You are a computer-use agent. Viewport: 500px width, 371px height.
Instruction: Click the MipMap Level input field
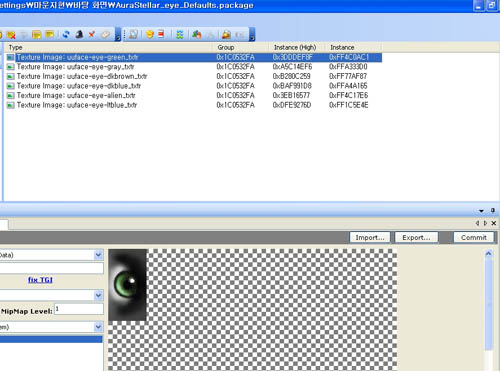coord(79,309)
